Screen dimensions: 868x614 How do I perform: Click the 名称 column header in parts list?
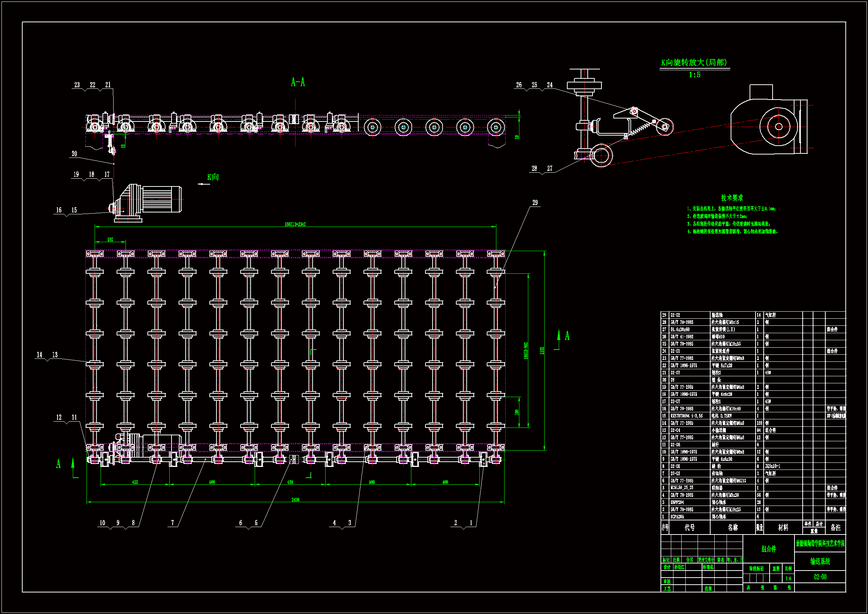732,527
